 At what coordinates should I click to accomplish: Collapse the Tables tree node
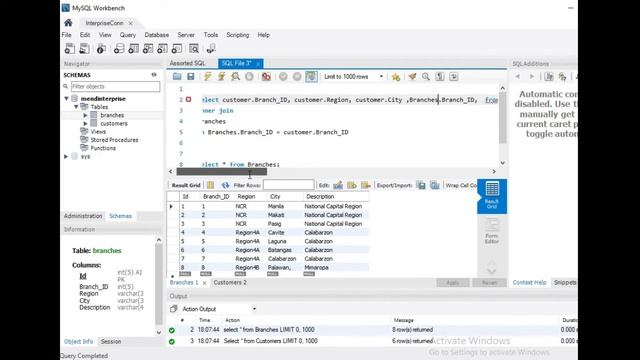tap(76, 107)
